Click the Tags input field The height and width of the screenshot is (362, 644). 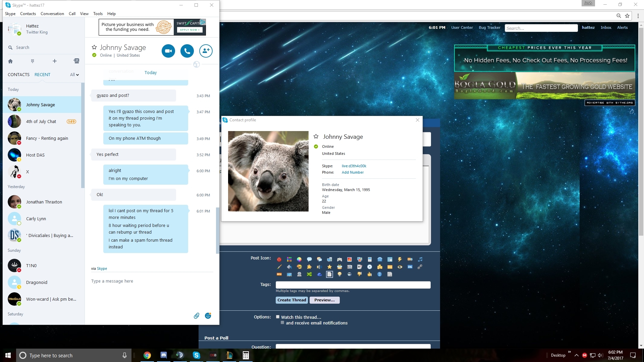pyautogui.click(x=353, y=285)
